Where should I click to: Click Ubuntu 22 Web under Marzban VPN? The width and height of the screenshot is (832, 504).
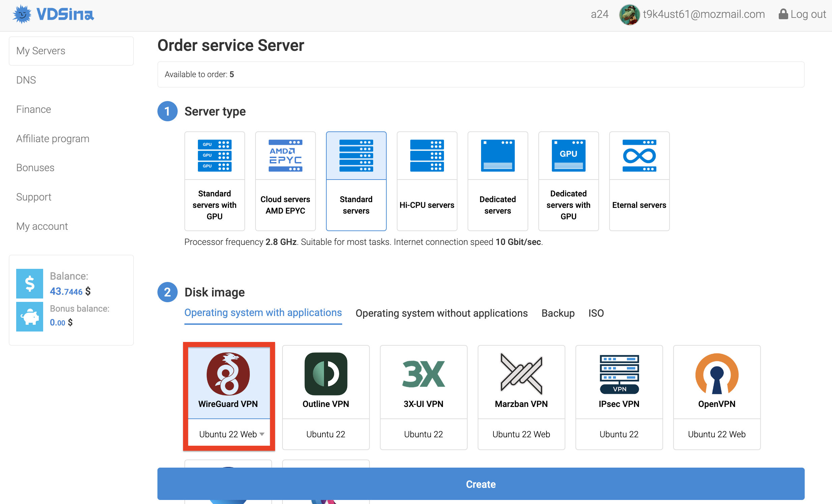(522, 434)
